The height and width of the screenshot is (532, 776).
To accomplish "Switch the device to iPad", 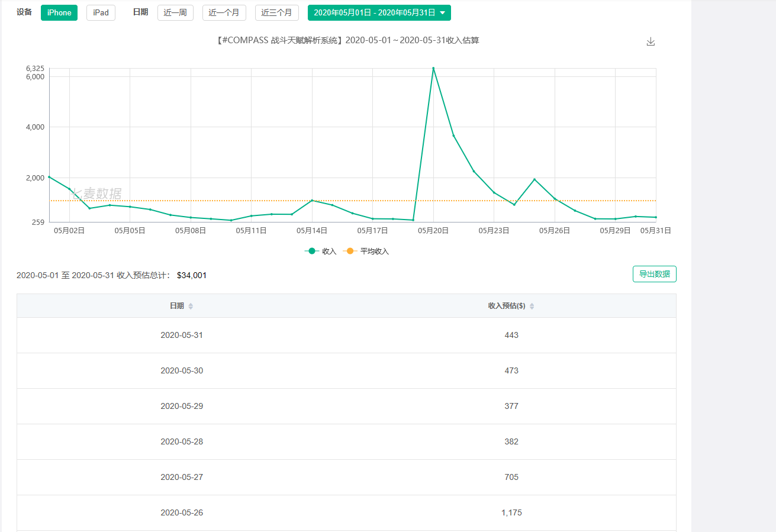I will click(101, 12).
